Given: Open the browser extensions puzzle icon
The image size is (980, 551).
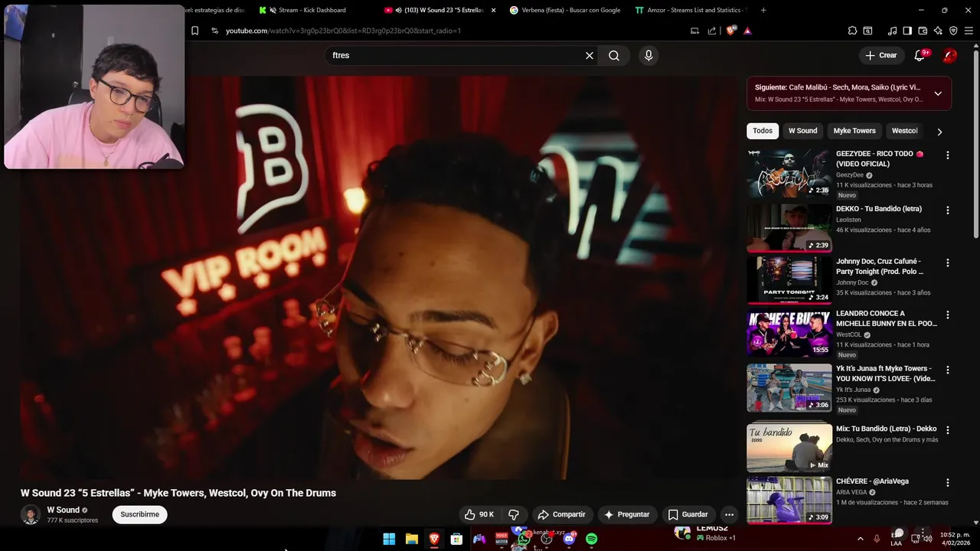Looking at the screenshot, I should point(852,31).
